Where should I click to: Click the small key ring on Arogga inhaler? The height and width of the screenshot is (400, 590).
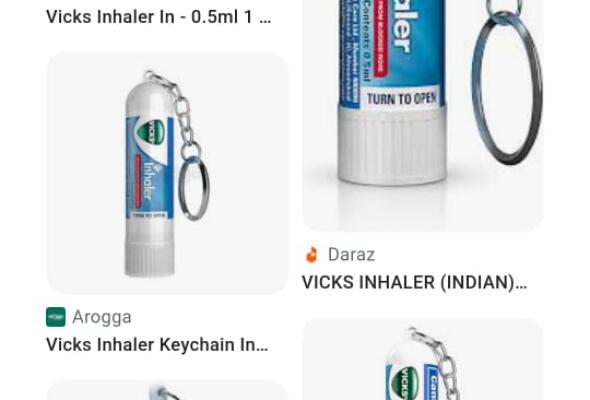194,188
